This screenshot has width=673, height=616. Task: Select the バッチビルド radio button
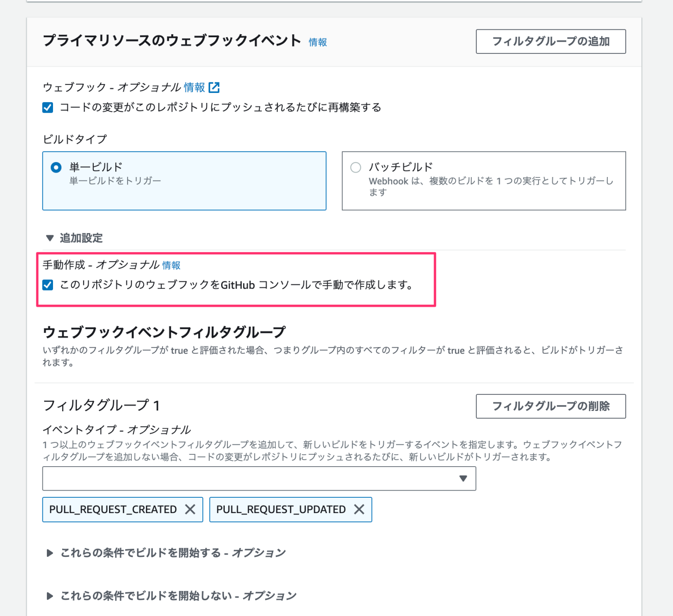tap(356, 167)
